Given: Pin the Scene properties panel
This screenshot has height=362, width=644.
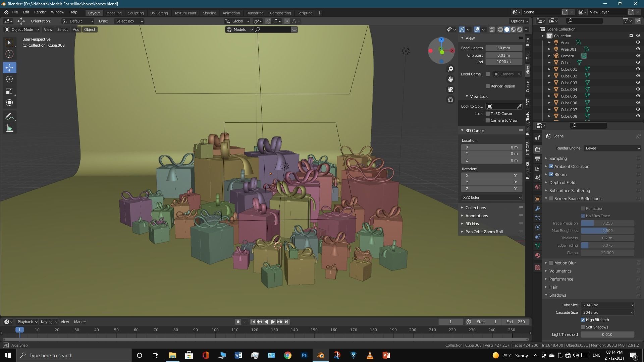Looking at the screenshot, I should [x=638, y=136].
